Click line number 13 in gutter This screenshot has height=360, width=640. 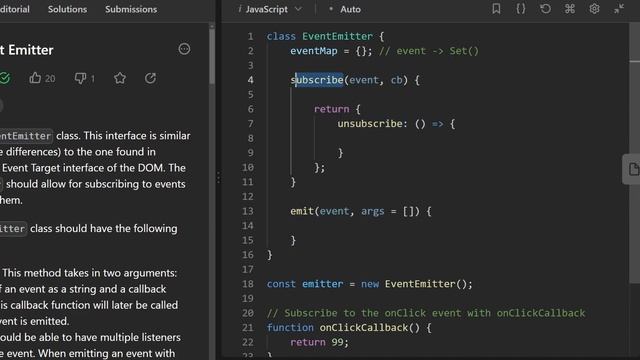(248, 211)
